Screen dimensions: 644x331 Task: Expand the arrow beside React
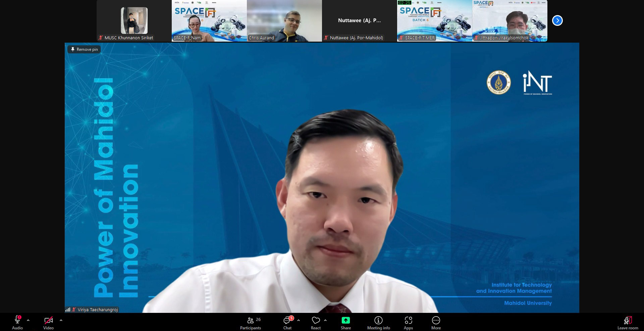pos(325,320)
